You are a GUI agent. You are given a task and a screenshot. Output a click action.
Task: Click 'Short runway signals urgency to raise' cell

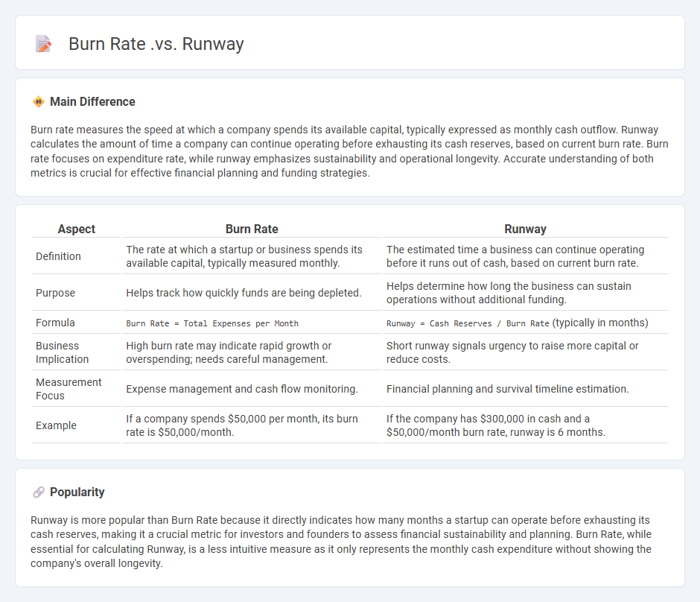[512, 352]
